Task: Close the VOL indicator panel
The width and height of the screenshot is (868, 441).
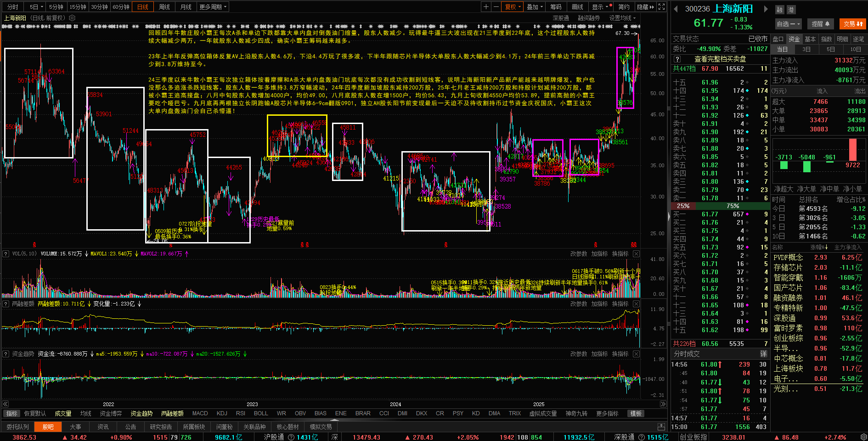Action: 636,254
